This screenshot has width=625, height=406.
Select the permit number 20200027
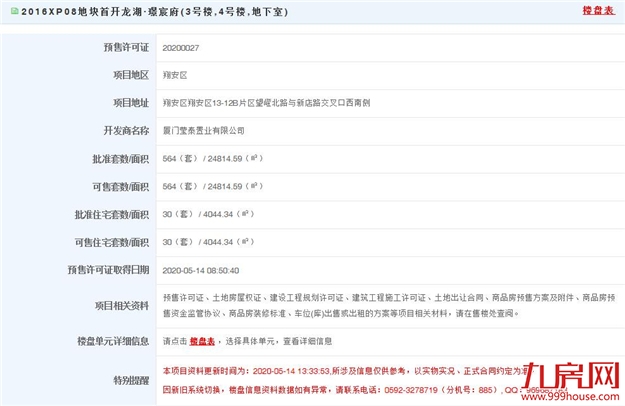[x=181, y=48]
